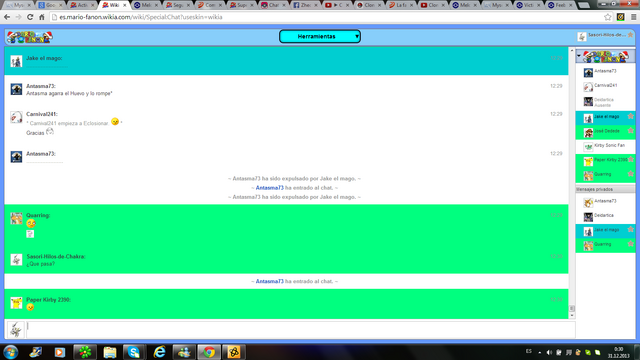Select Jake el mago in user list

[605, 118]
